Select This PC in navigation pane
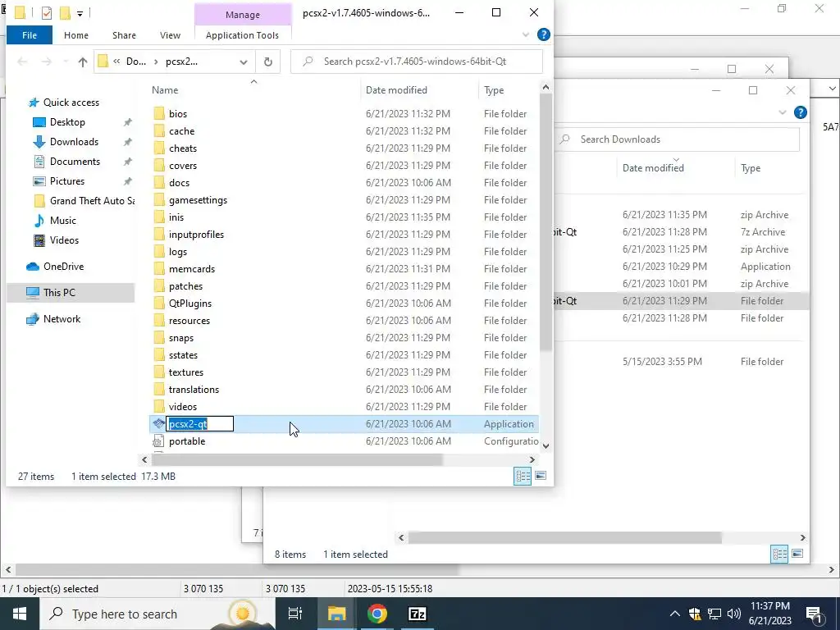840x630 pixels. coord(59,293)
